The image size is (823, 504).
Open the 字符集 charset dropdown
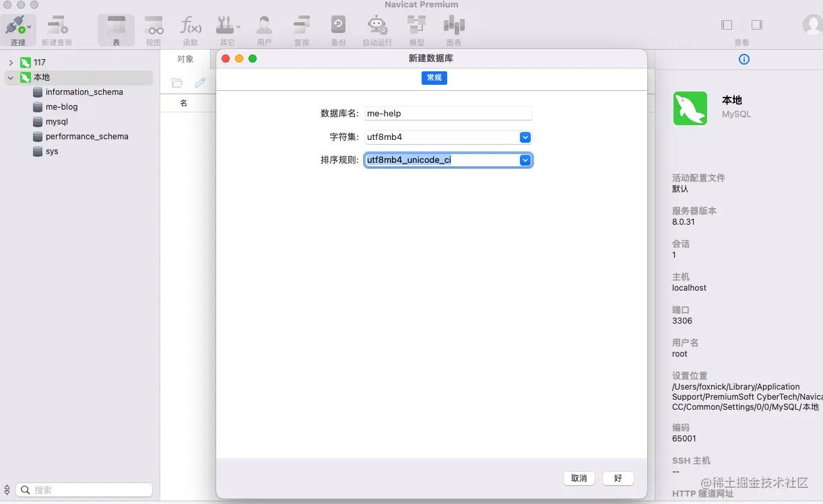click(x=525, y=137)
